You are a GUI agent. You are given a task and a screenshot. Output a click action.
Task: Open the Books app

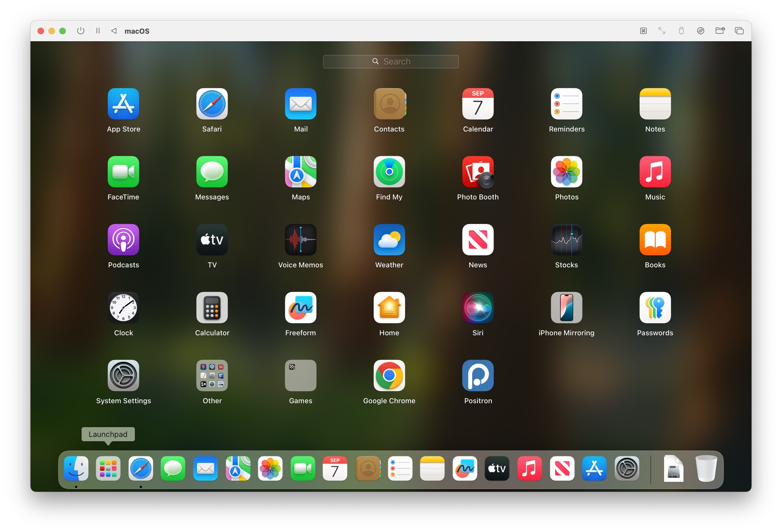click(x=655, y=240)
